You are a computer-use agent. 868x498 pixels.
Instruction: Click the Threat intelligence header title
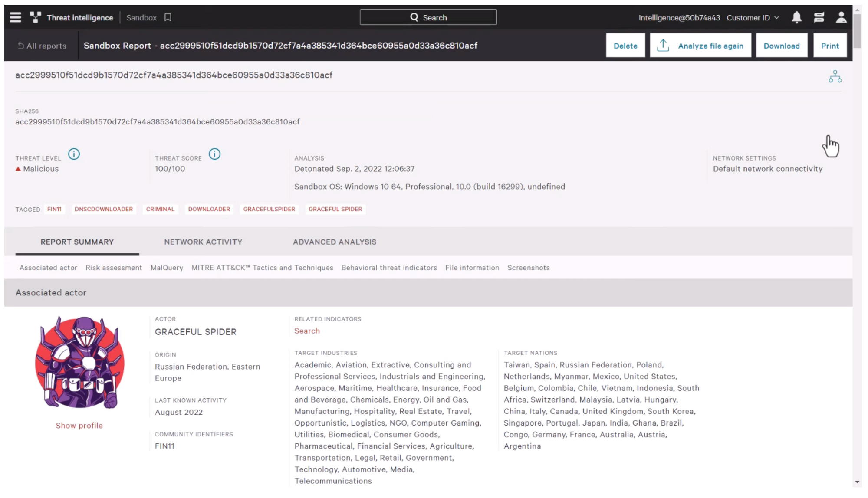click(80, 18)
